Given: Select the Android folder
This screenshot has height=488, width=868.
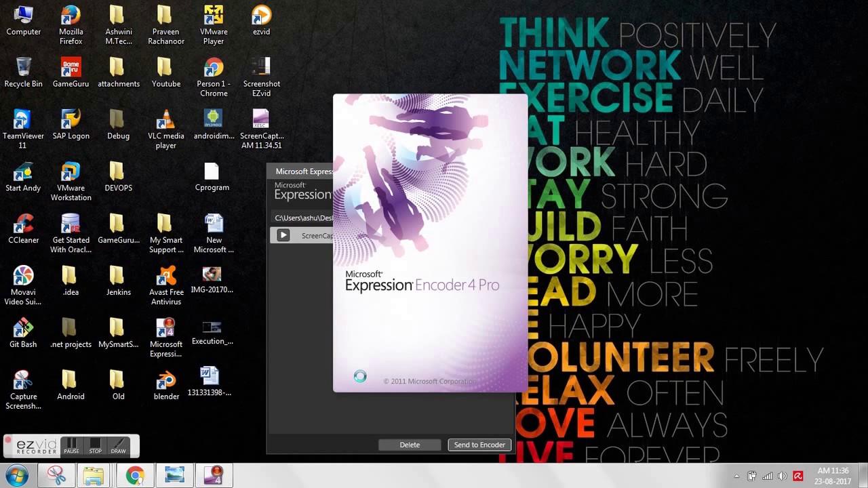Looking at the screenshot, I should point(71,386).
